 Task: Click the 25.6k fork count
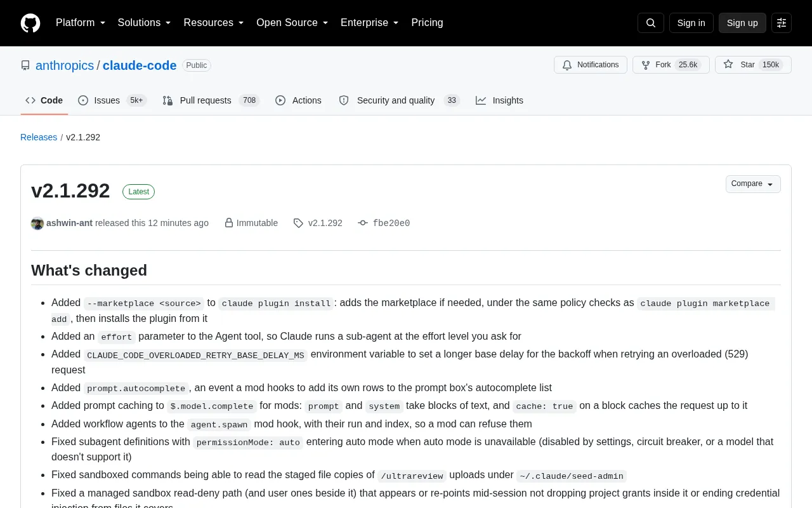(x=688, y=65)
